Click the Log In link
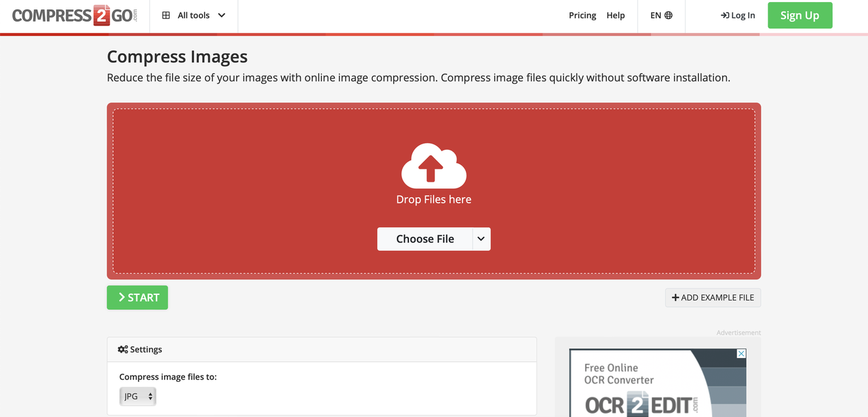868x417 pixels. tap(738, 15)
